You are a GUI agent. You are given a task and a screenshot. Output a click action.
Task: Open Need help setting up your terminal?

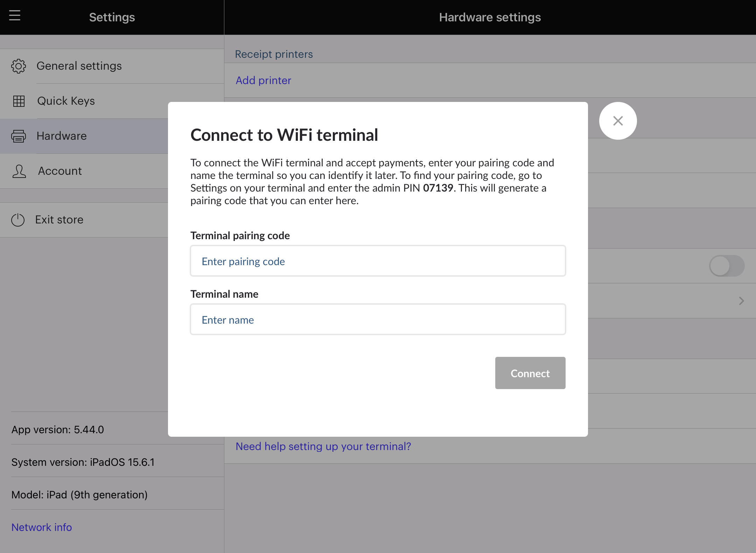point(323,446)
